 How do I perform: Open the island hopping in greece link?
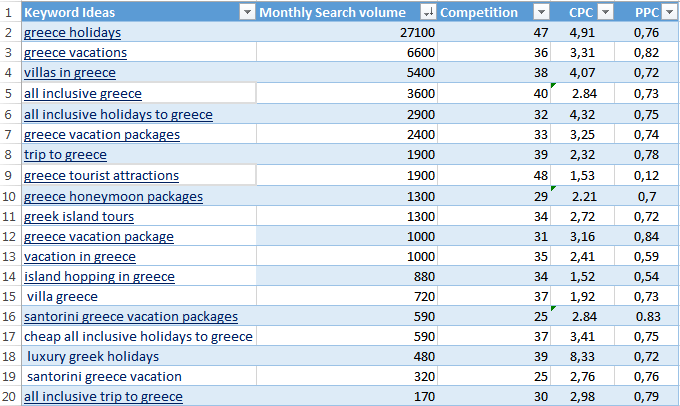click(x=99, y=276)
